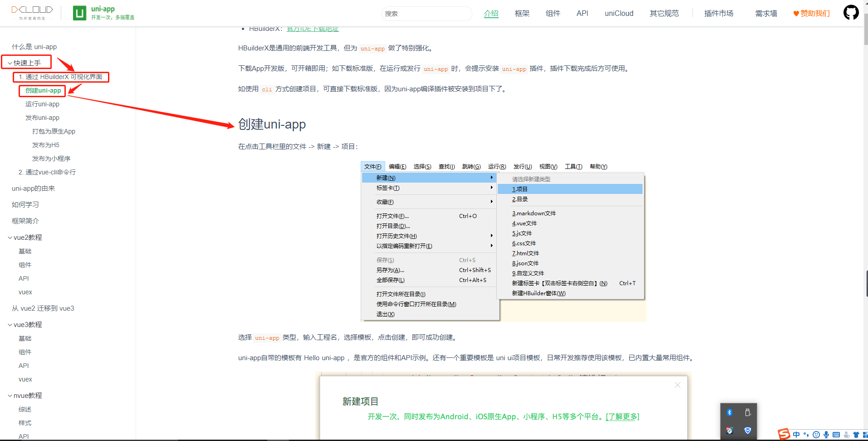Click 新建(N) in the HBuilderX menu image
The width and height of the screenshot is (868, 441).
click(429, 178)
